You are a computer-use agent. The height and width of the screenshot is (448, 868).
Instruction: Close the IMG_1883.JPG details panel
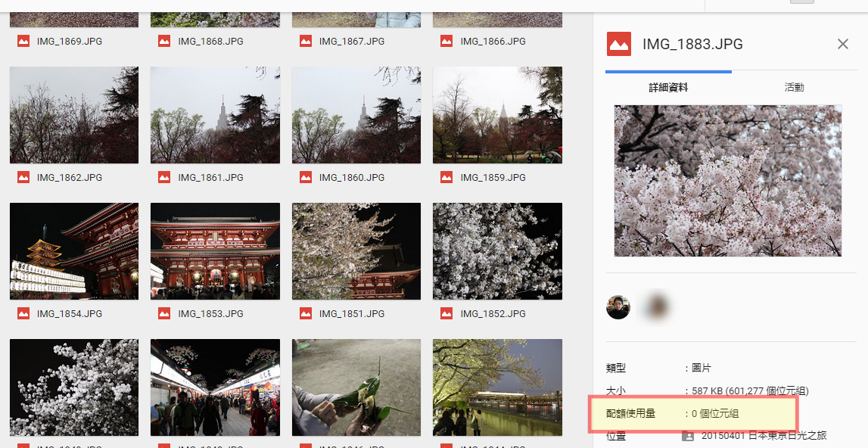[x=842, y=44]
